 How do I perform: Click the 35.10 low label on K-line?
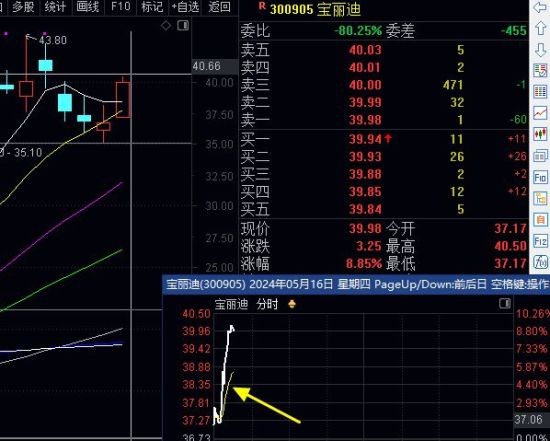tap(28, 153)
